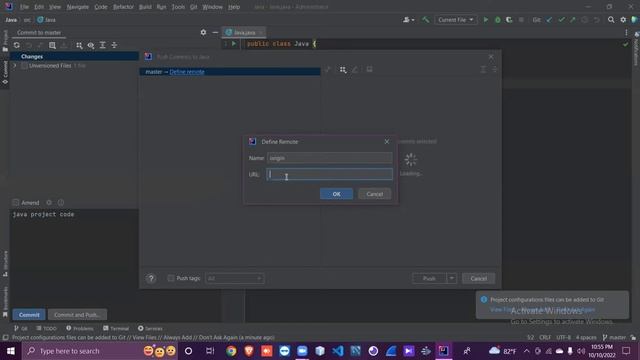Screen dimensions: 640x360
Task: Click the Show Diff icon in Commit toolbar
Action: [52, 45]
